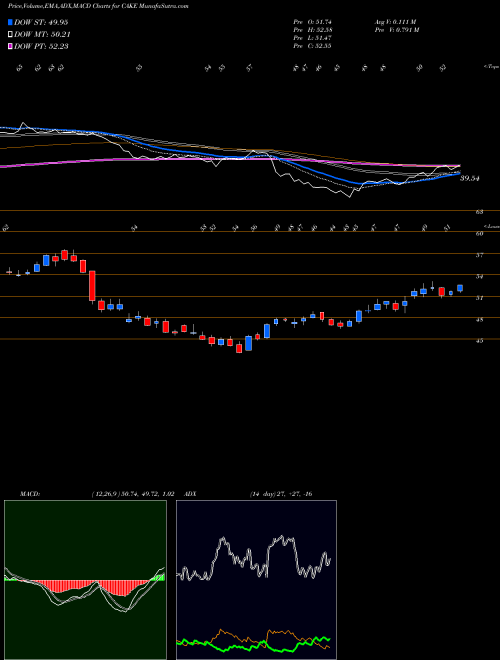Click the 45 price axis label

(x=479, y=341)
